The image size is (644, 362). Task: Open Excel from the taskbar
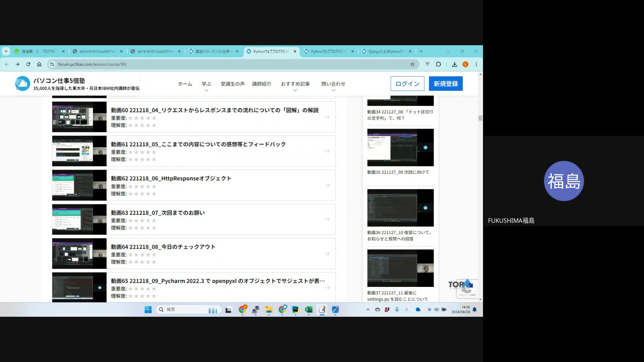pyautogui.click(x=309, y=310)
